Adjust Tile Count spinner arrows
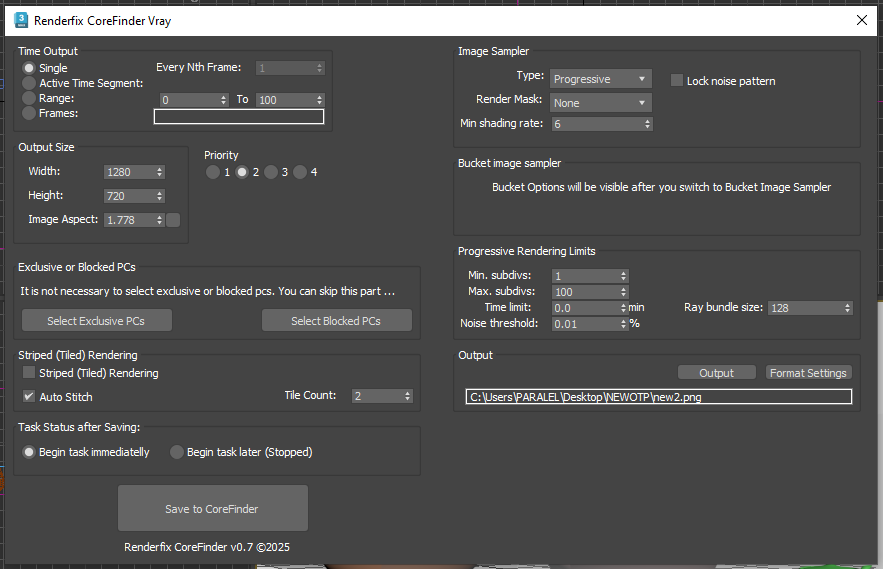 (407, 396)
